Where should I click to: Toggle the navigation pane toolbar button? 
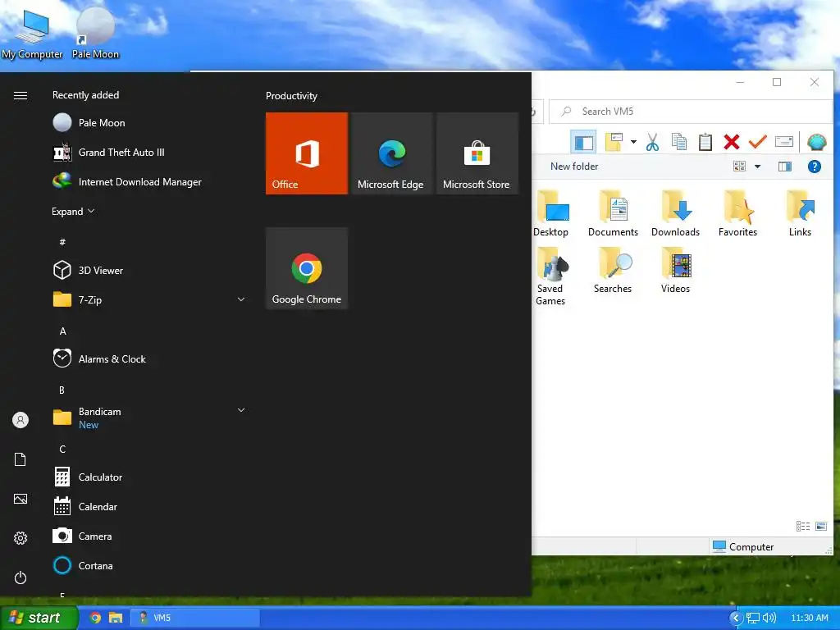tap(583, 142)
